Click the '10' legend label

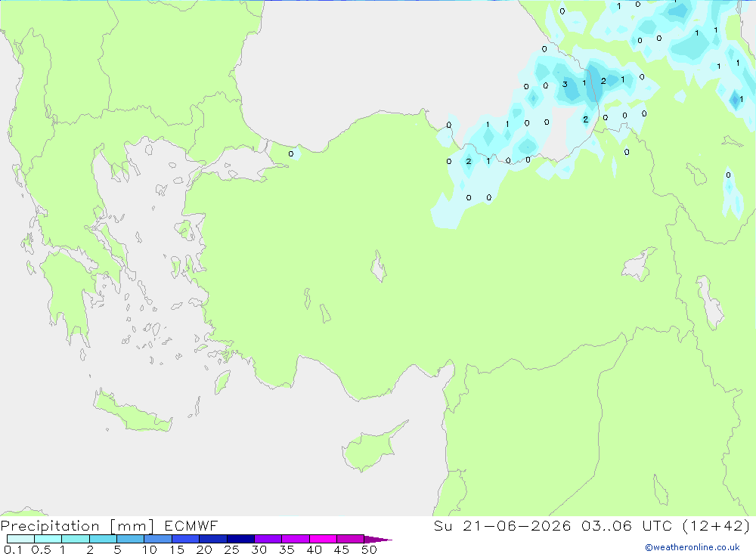149,549
